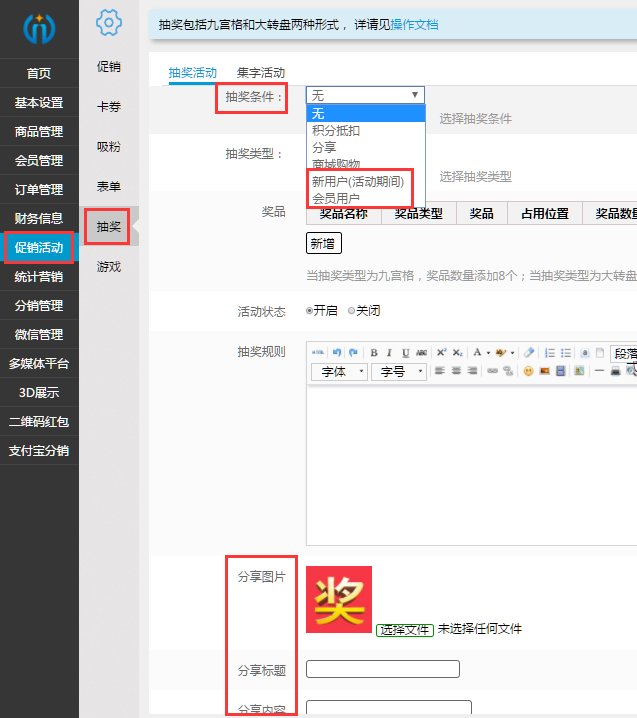Click the print icon in editor
Viewport: 637px width, 718px height.
615,371
